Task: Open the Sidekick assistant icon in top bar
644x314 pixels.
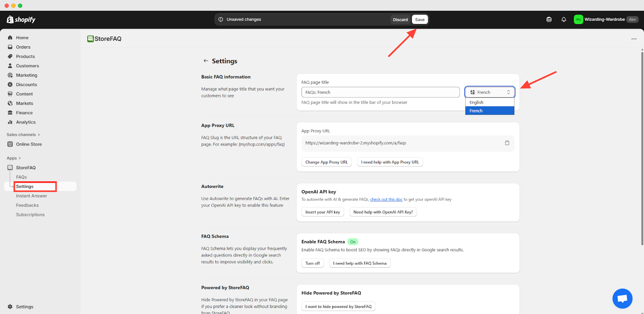Action: click(x=549, y=19)
